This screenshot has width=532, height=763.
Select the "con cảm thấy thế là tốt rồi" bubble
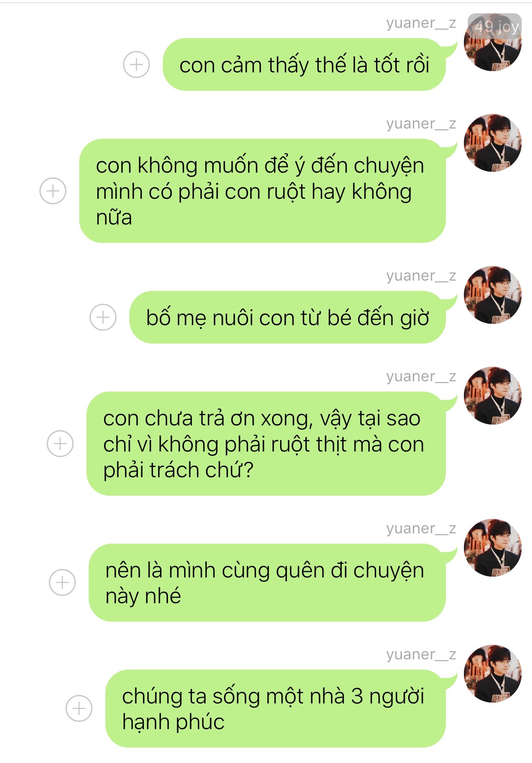[304, 65]
